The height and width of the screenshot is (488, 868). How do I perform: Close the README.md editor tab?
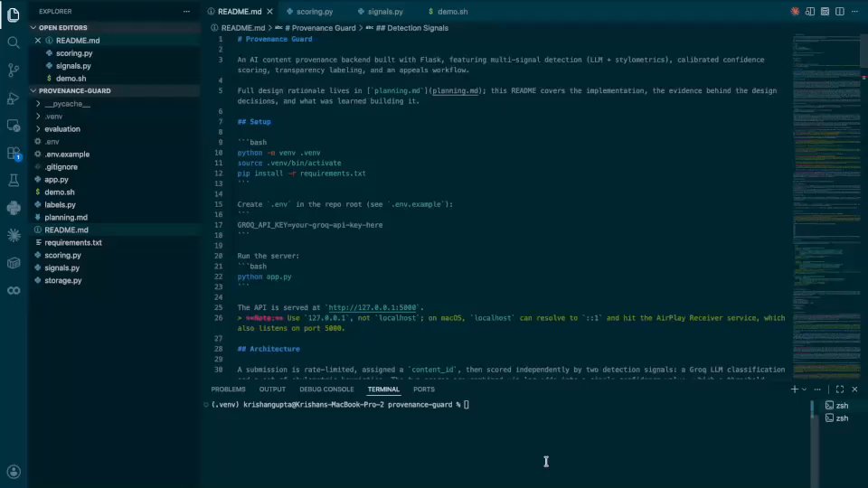point(269,11)
